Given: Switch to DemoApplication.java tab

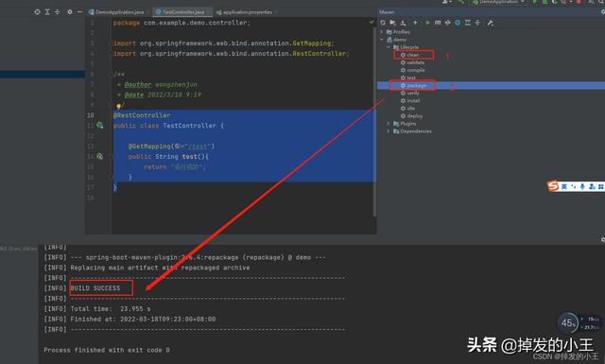Looking at the screenshot, I should pos(119,12).
